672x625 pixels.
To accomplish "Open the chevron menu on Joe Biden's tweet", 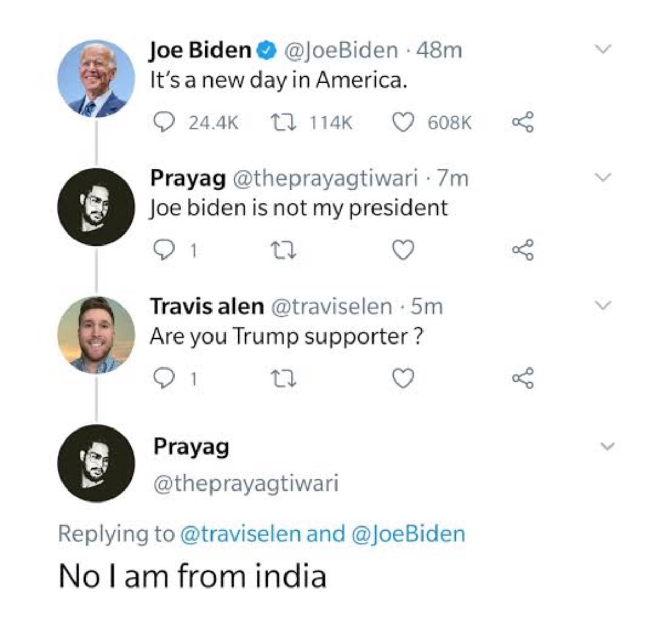I will point(603,50).
